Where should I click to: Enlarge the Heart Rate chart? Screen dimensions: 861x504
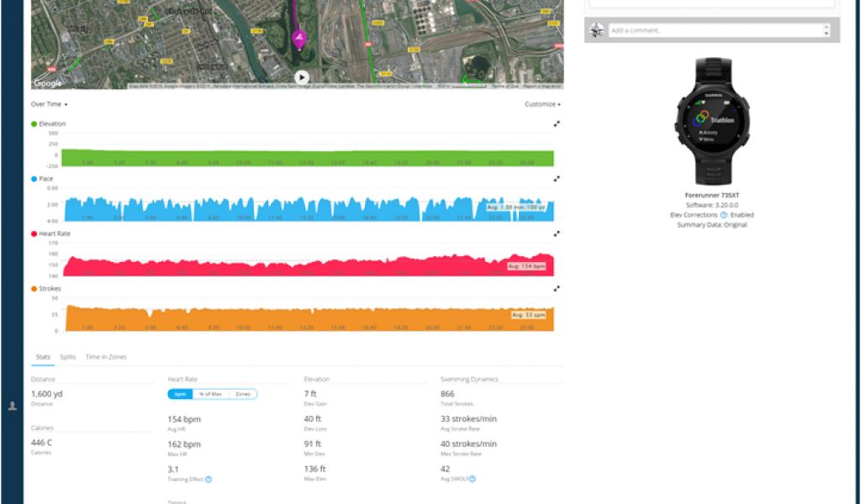(x=557, y=234)
